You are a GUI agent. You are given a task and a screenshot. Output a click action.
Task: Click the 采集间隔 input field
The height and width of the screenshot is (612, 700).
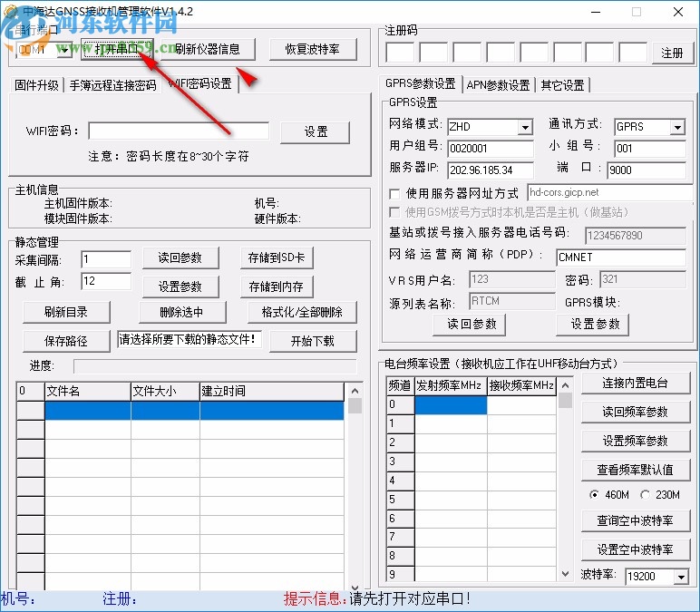pyautogui.click(x=106, y=259)
